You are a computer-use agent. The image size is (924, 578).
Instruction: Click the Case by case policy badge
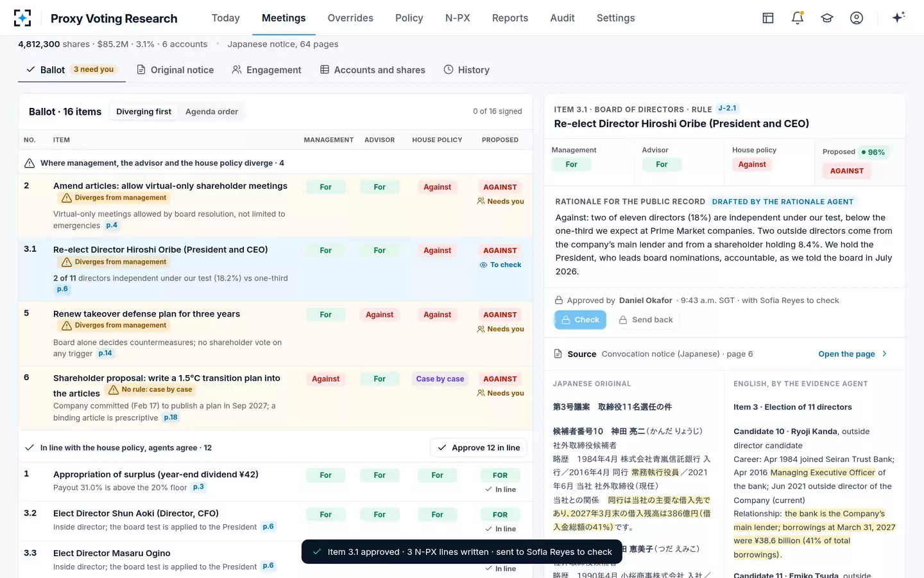440,379
